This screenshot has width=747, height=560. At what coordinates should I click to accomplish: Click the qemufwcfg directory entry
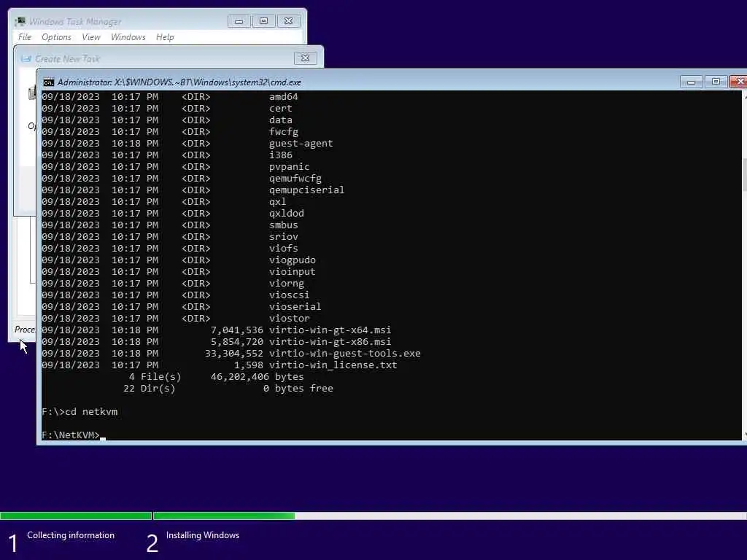[295, 178]
